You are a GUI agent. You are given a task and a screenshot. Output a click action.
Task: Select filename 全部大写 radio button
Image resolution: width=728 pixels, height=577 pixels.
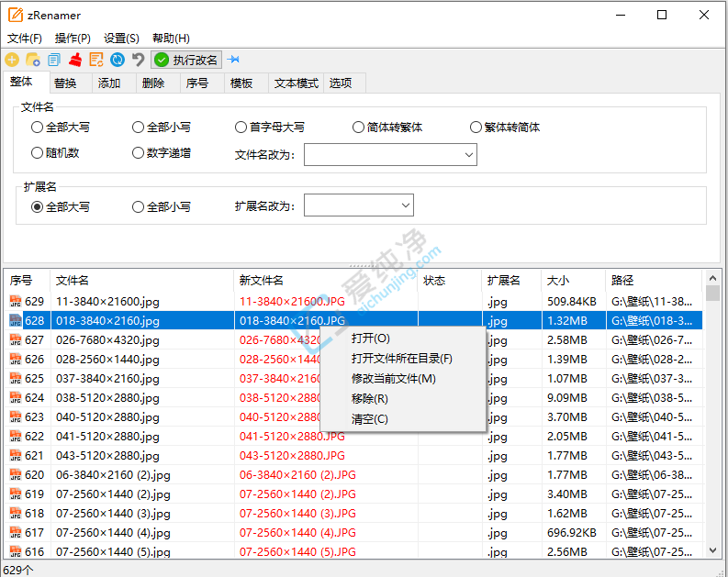61,128
